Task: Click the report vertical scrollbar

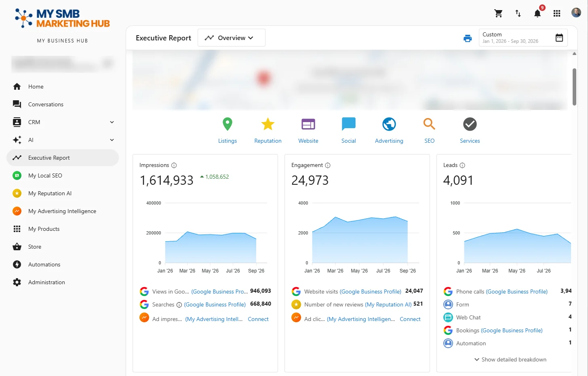Action: pos(575,87)
